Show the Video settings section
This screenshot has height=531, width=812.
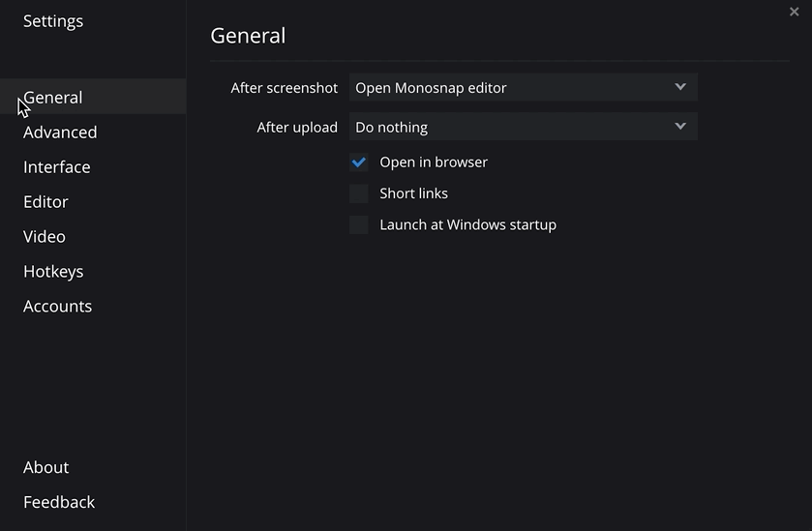tap(45, 237)
